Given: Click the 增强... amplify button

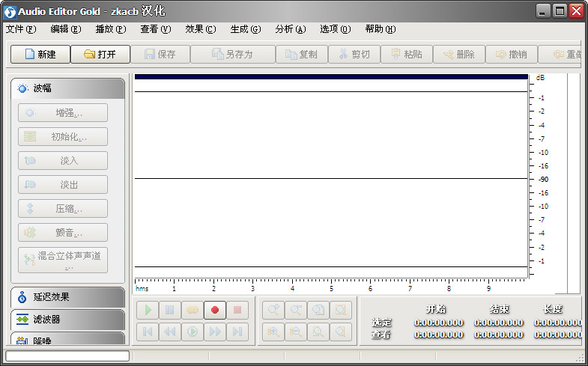Looking at the screenshot, I should coord(63,113).
